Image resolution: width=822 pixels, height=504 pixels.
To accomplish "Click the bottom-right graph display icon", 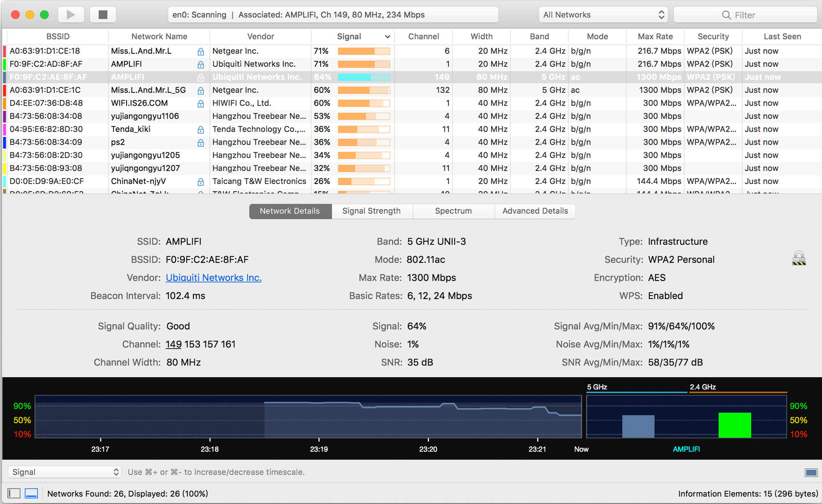I will coord(811,472).
